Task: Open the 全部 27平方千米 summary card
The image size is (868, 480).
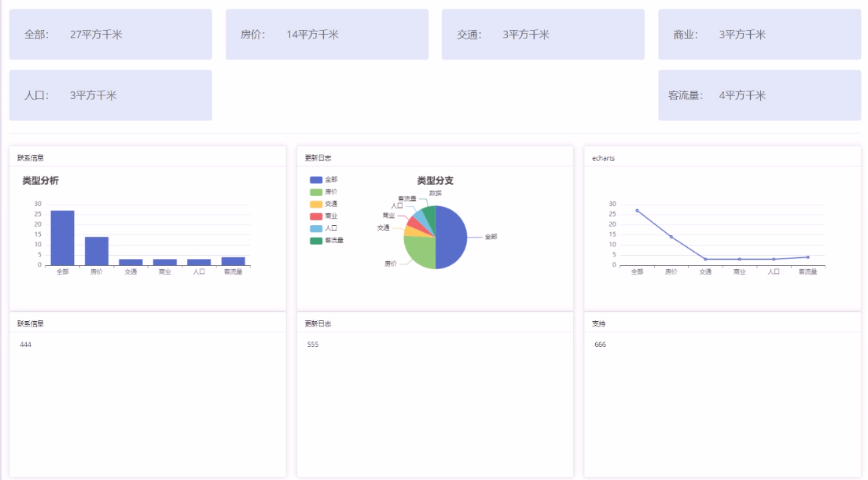Action: coord(110,35)
